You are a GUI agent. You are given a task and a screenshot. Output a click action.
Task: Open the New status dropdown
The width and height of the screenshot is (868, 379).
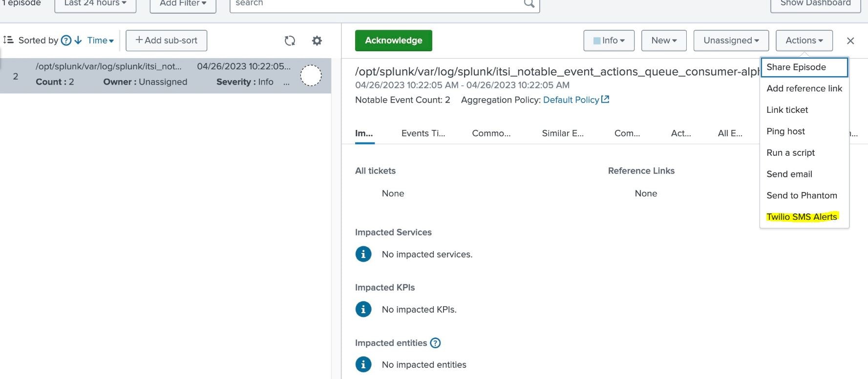coord(664,41)
